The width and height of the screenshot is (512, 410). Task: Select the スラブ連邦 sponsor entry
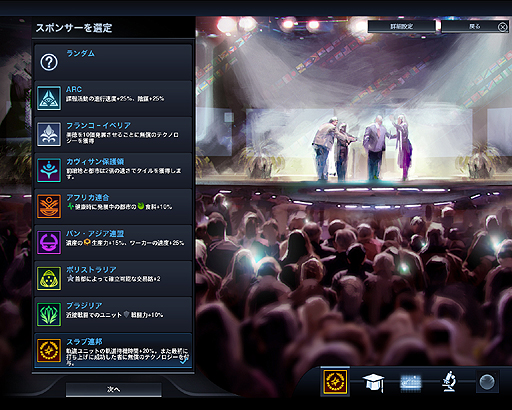pos(113,351)
